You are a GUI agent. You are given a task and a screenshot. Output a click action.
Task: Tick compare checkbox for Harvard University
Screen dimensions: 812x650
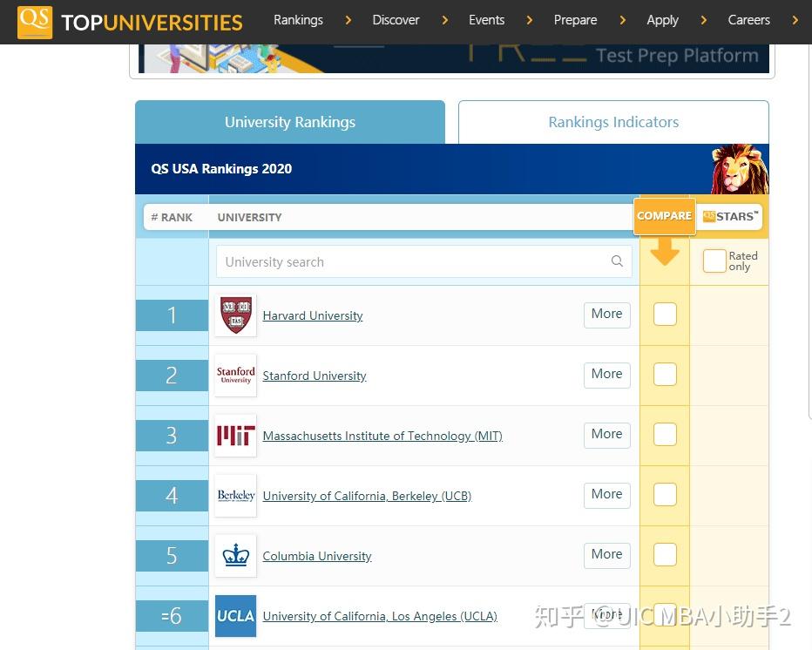pos(665,314)
